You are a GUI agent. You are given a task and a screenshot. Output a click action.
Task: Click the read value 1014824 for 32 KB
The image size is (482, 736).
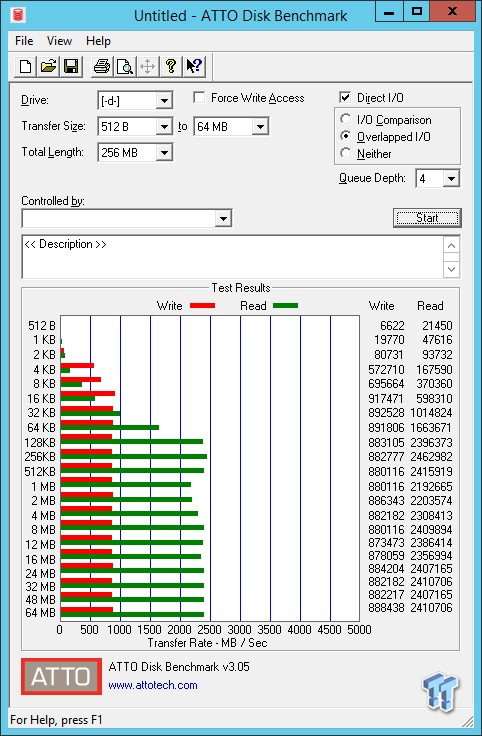431,413
